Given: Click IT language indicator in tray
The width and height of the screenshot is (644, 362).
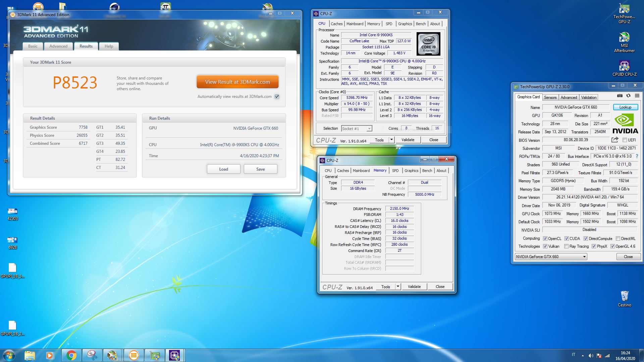Looking at the screenshot, I should pyautogui.click(x=574, y=355).
